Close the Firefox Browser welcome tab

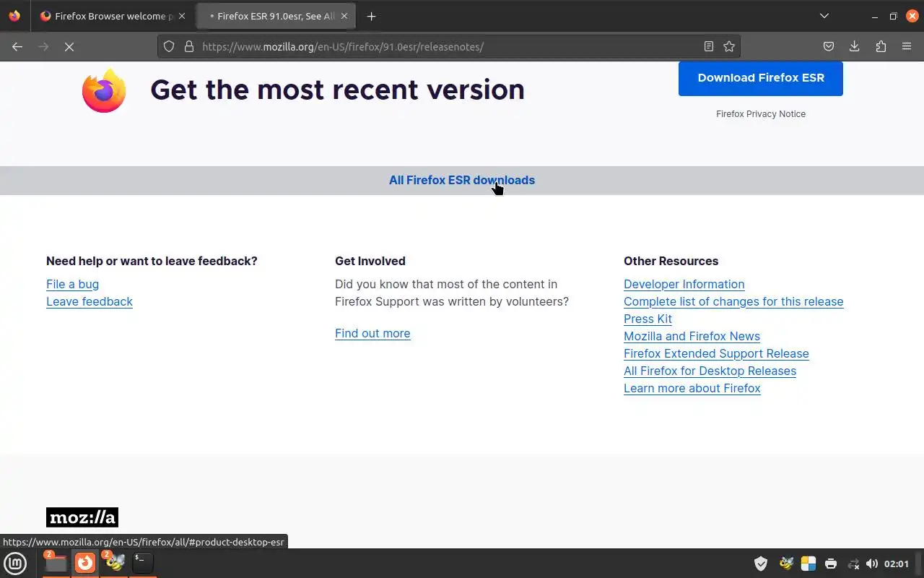(181, 16)
